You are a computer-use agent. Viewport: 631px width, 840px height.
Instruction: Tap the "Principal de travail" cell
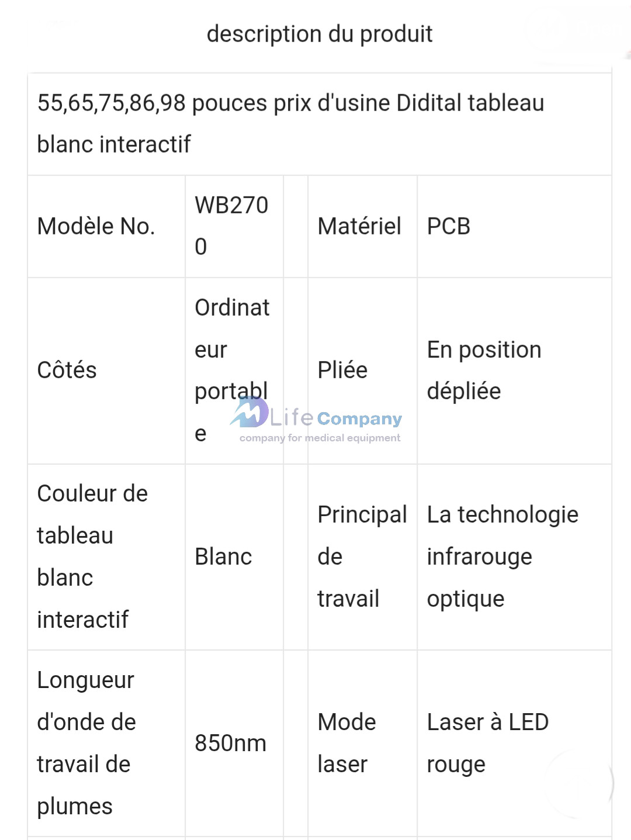click(x=362, y=556)
